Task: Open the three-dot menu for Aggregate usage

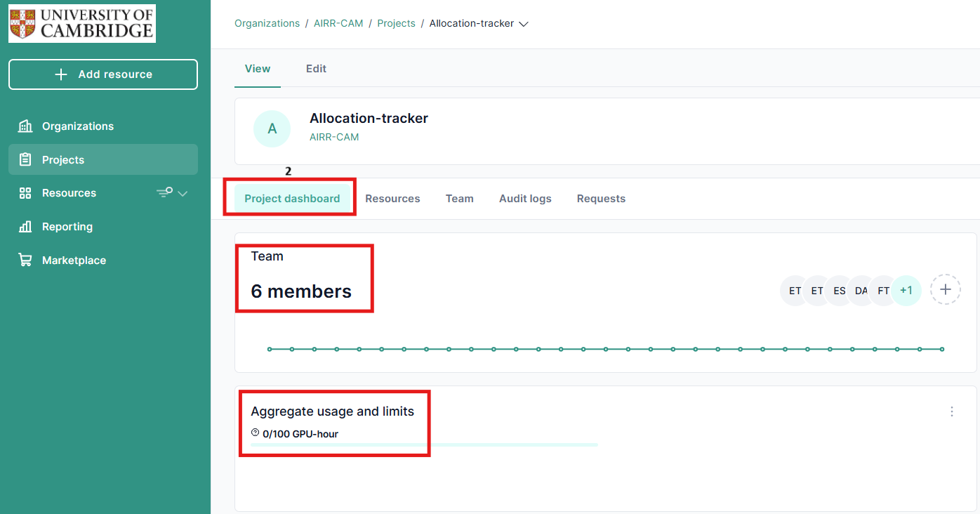Action: 952,411
